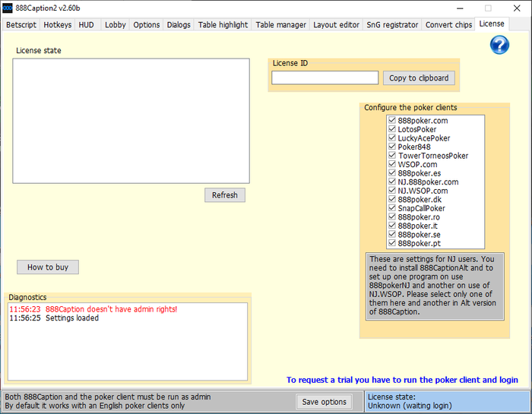Open the Layout editor tab
The width and height of the screenshot is (532, 414).
(336, 25)
